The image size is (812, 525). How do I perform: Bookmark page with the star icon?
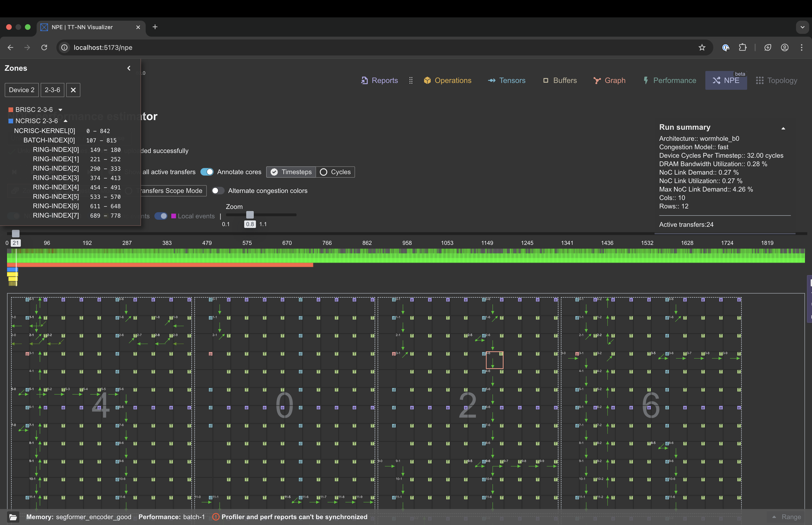(702, 47)
